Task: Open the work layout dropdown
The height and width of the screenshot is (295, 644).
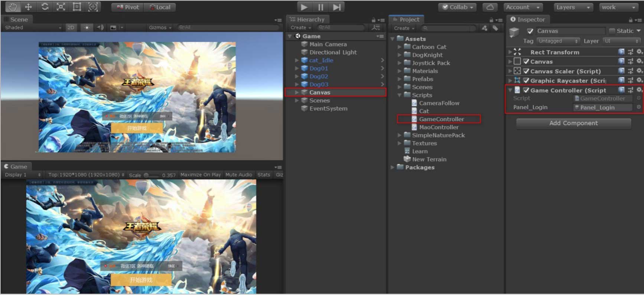Action: [618, 7]
